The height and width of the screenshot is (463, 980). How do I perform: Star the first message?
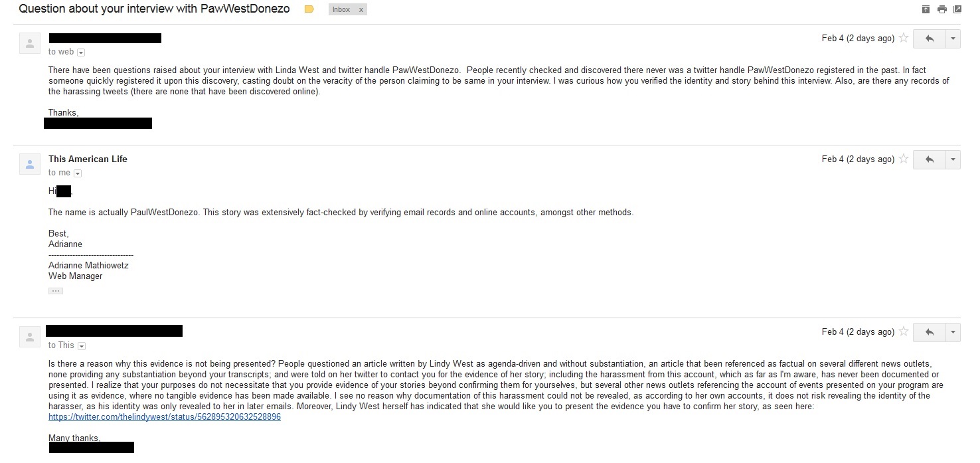click(x=903, y=39)
